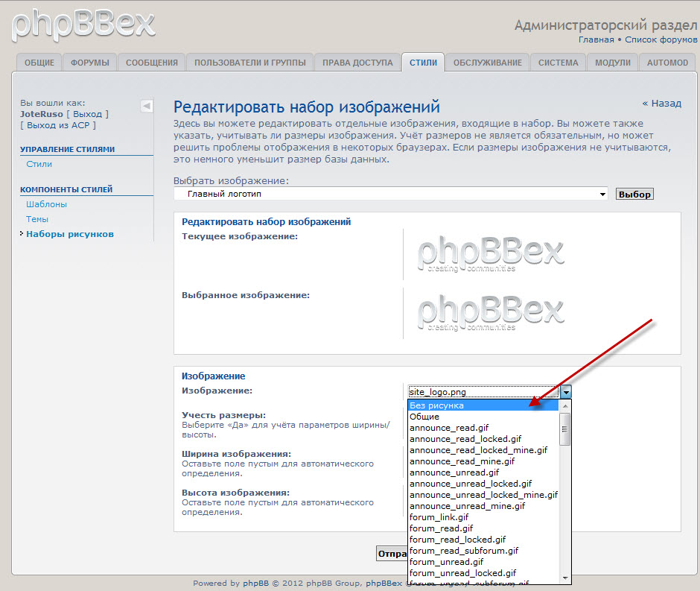
Task: Go to the AUTOMOD tab
Action: tap(667, 63)
